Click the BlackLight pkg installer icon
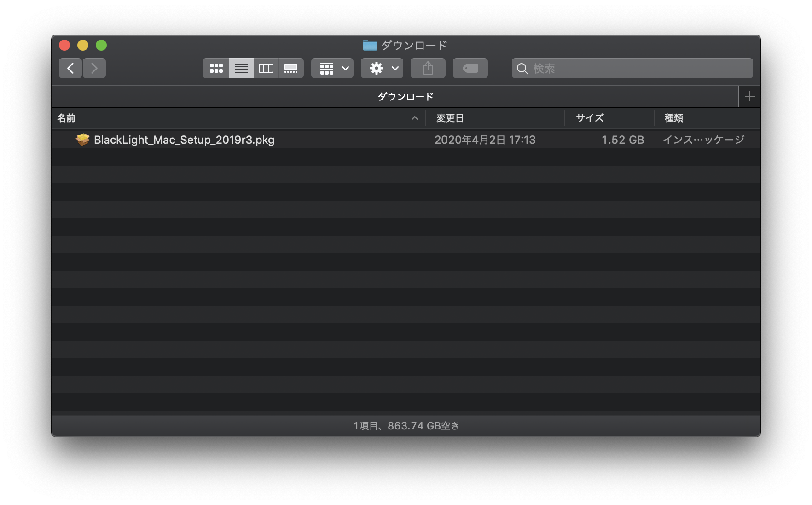The height and width of the screenshot is (505, 812). point(82,140)
